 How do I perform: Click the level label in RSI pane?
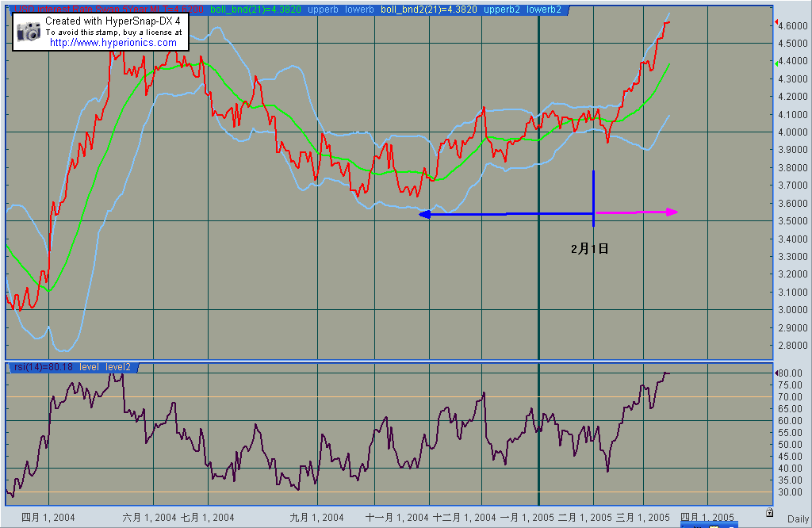(89, 367)
